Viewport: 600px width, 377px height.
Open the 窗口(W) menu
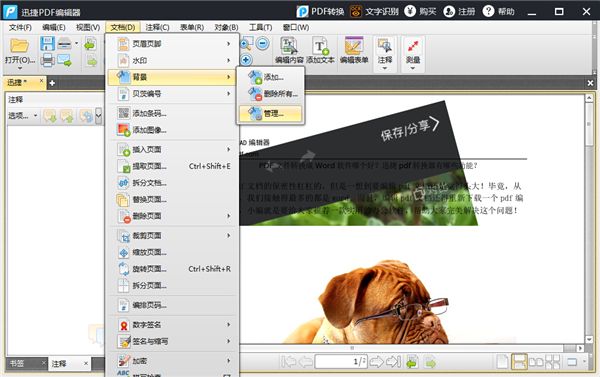click(x=296, y=28)
